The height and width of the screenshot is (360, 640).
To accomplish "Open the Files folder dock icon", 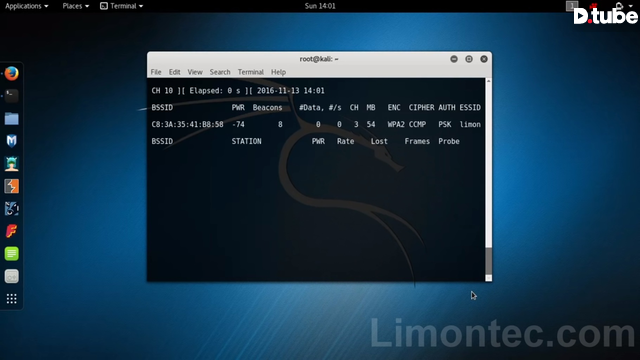I will [x=11, y=119].
